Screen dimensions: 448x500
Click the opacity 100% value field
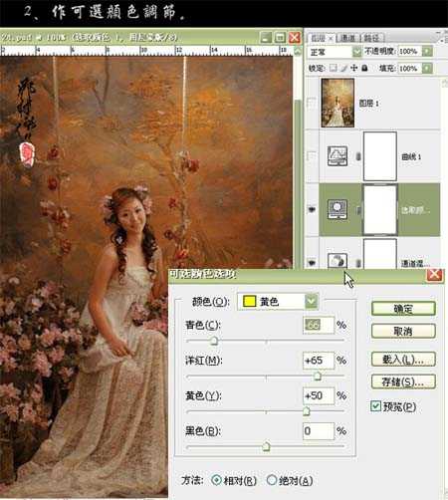click(409, 52)
